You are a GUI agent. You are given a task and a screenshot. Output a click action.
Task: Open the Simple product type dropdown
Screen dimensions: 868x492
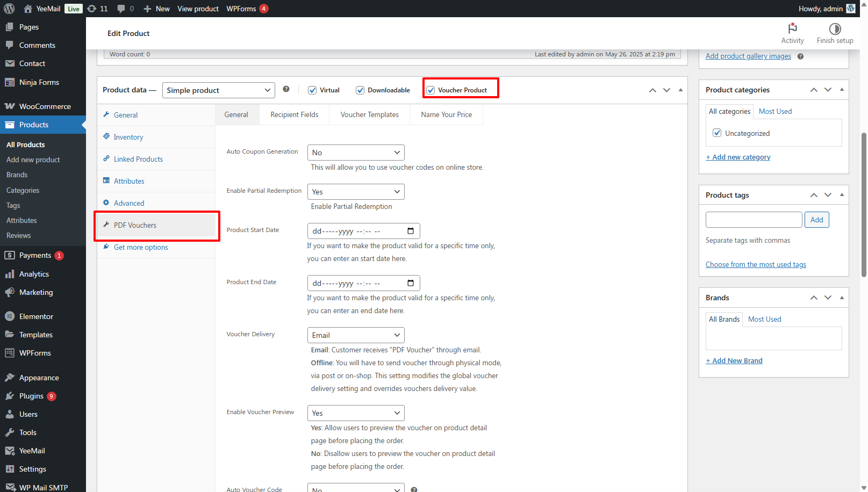218,90
